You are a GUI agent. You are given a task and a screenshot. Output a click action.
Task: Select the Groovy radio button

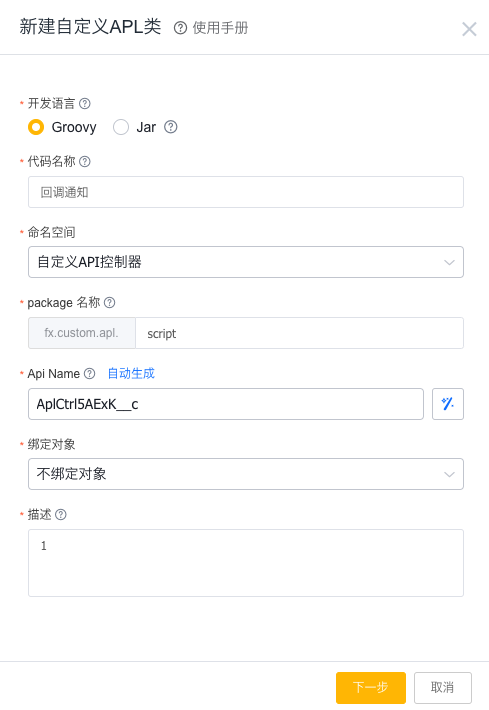click(x=36, y=127)
